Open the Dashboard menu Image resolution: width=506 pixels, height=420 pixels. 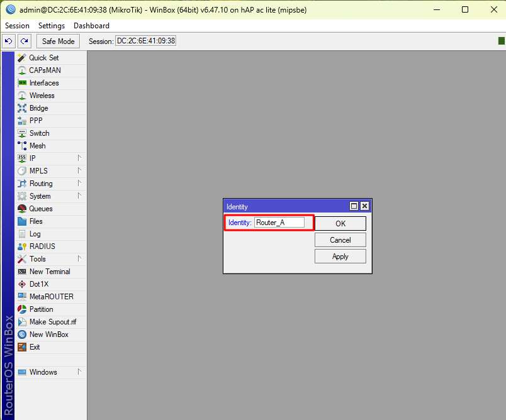tap(91, 26)
